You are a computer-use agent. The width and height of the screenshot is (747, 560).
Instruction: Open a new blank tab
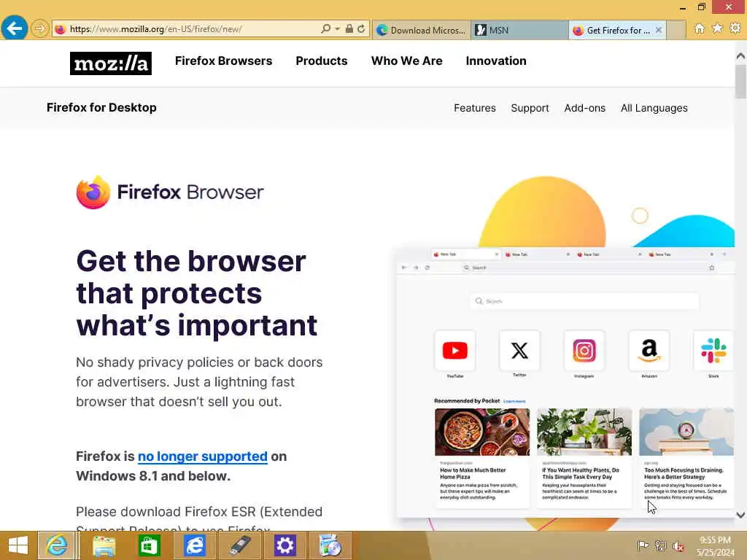pyautogui.click(x=676, y=31)
